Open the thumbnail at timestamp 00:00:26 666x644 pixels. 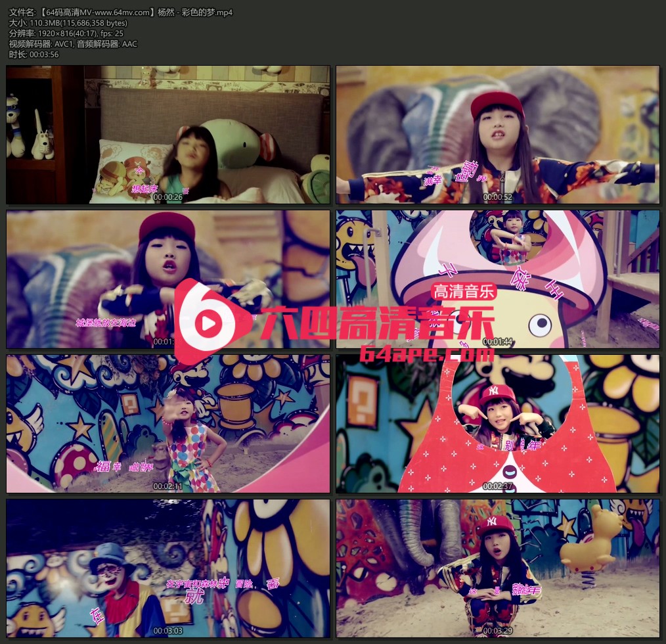168,135
